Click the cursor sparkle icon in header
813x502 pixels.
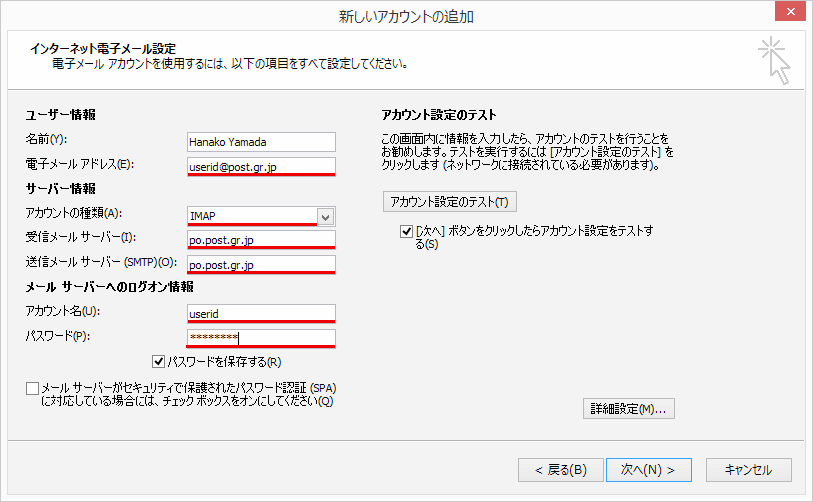click(x=774, y=60)
